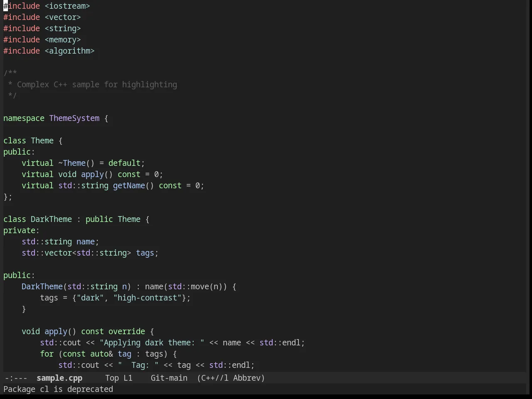Image resolution: width=532 pixels, height=399 pixels.
Task: Click 'override' keyword in apply() definition
Action: (127, 331)
